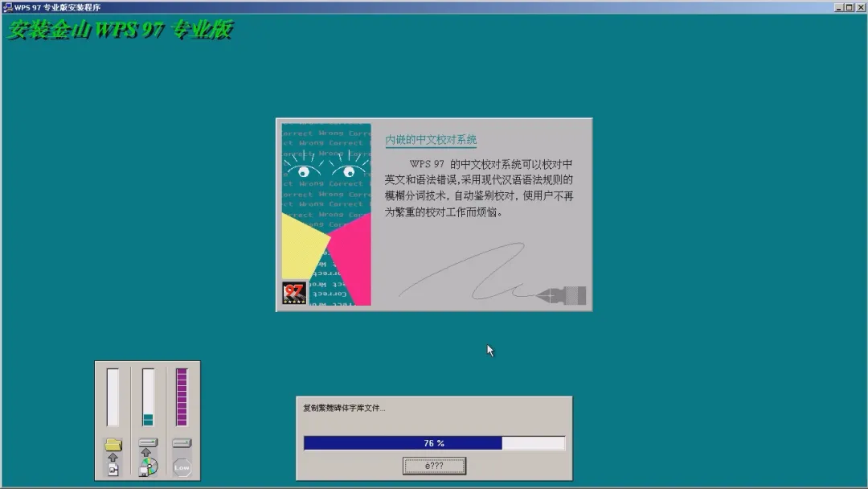
Task: Click the 97 logo badge on the billboard
Action: pyautogui.click(x=294, y=293)
